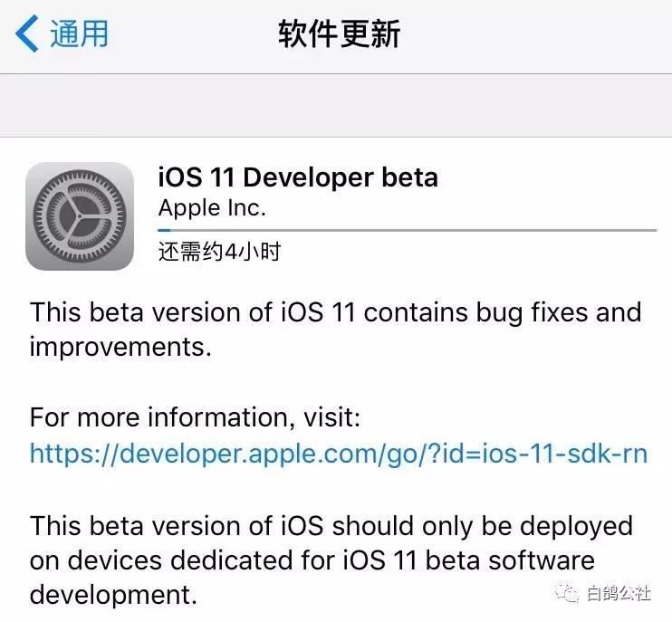This screenshot has width=672, height=622.
Task: Click the gear Settings update icon
Action: click(x=80, y=216)
